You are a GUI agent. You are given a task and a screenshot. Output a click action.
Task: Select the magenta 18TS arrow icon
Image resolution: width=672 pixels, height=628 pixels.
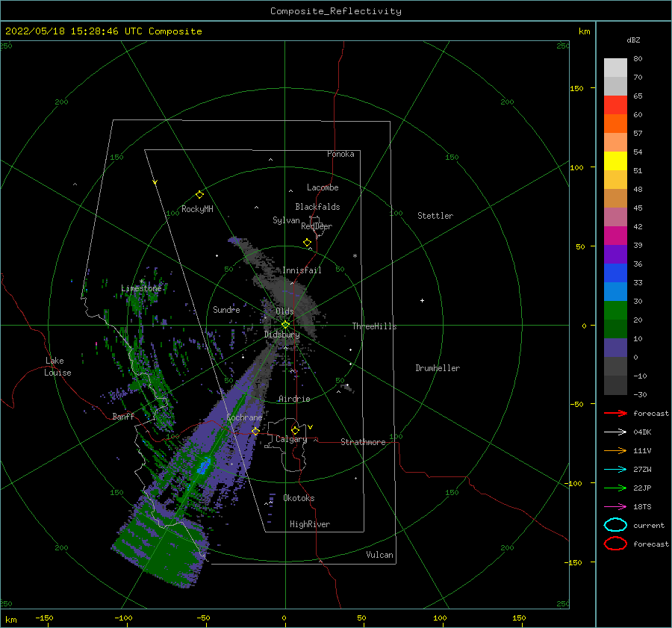pos(615,507)
